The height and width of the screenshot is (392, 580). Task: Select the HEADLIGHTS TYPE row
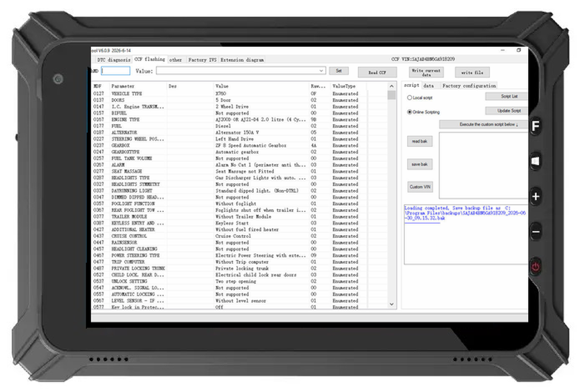coord(240,178)
